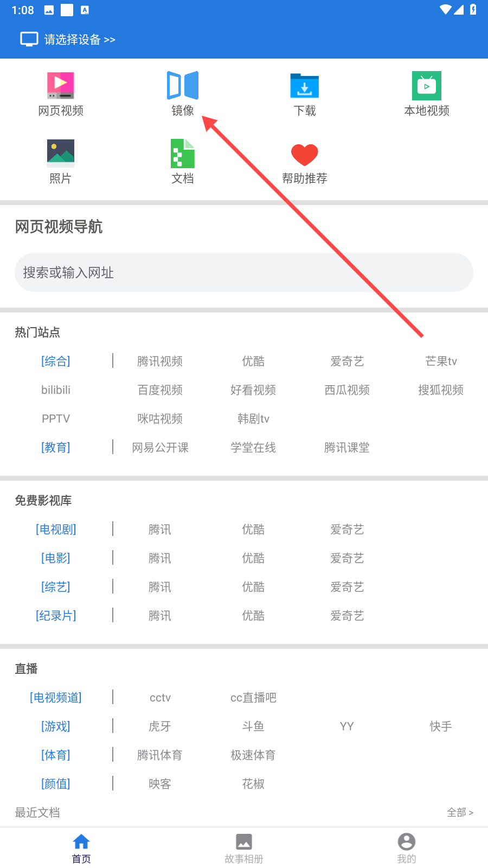Open the 网易公开课 link
The width and height of the screenshot is (488, 868).
(160, 448)
